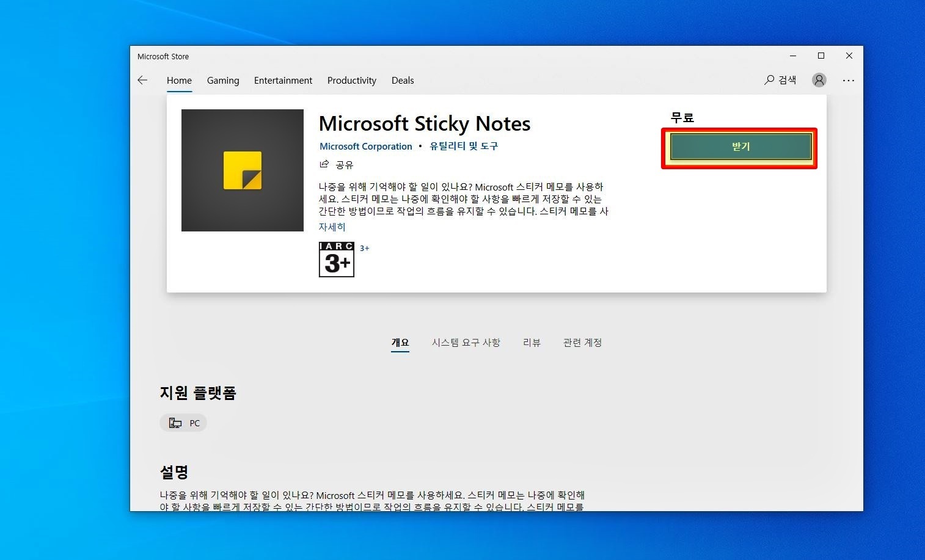This screenshot has height=560, width=925.
Task: Click the 3+ rating link
Action: tap(364, 248)
